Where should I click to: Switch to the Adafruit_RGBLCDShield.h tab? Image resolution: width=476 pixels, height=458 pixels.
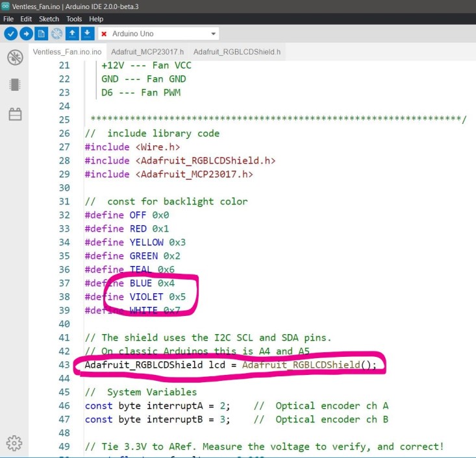pos(237,52)
